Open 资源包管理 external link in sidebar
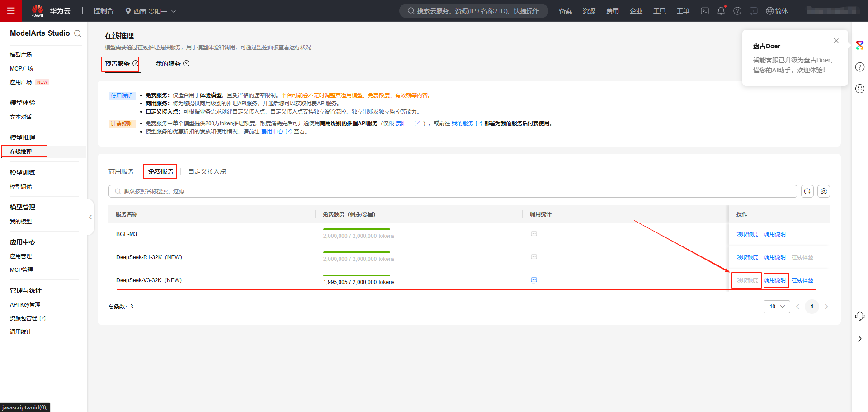This screenshot has height=412, width=868. (x=28, y=318)
